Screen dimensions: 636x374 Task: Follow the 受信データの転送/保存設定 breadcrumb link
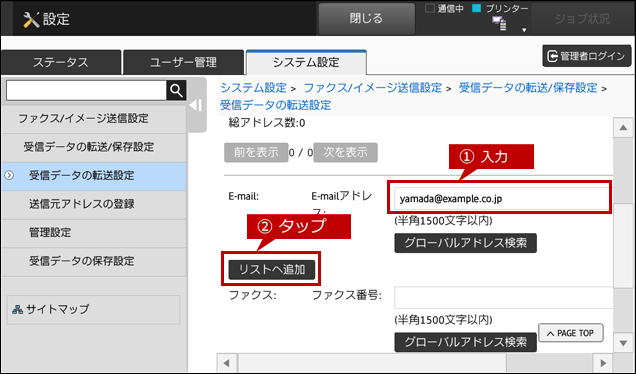(528, 88)
